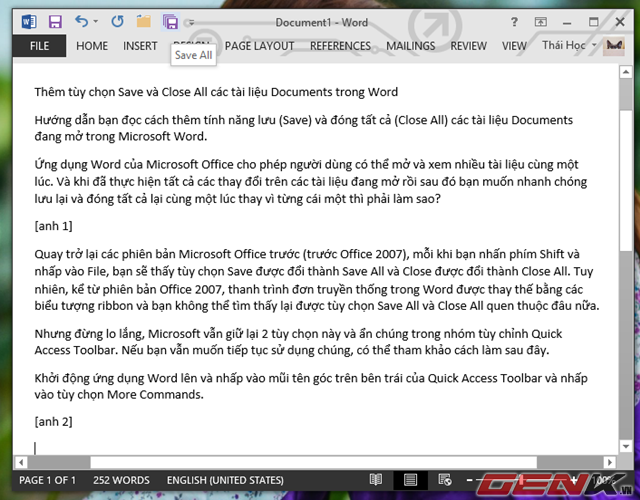The height and width of the screenshot is (500, 640).
Task: Switch to the PAGE LAYOUT ribbon tab
Action: click(x=260, y=46)
